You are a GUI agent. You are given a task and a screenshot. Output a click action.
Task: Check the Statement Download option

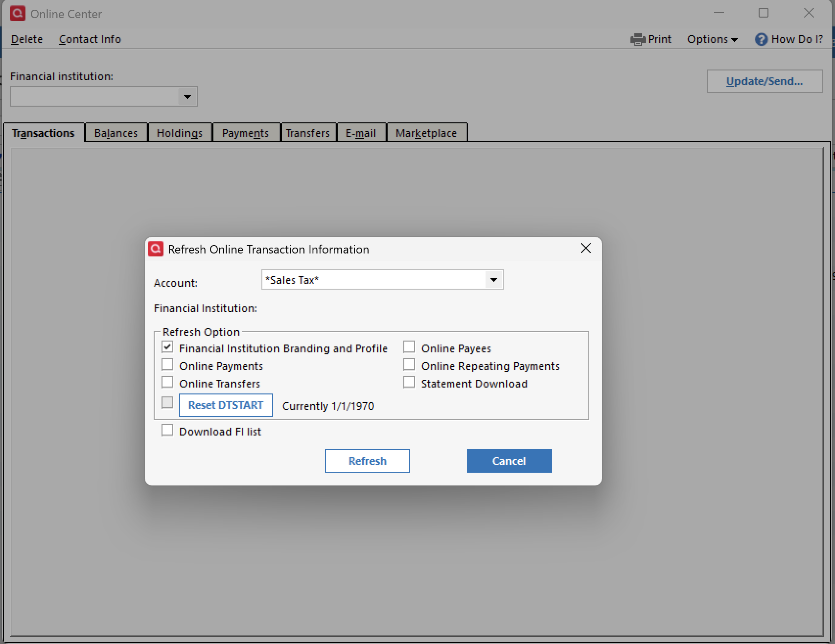pos(409,382)
